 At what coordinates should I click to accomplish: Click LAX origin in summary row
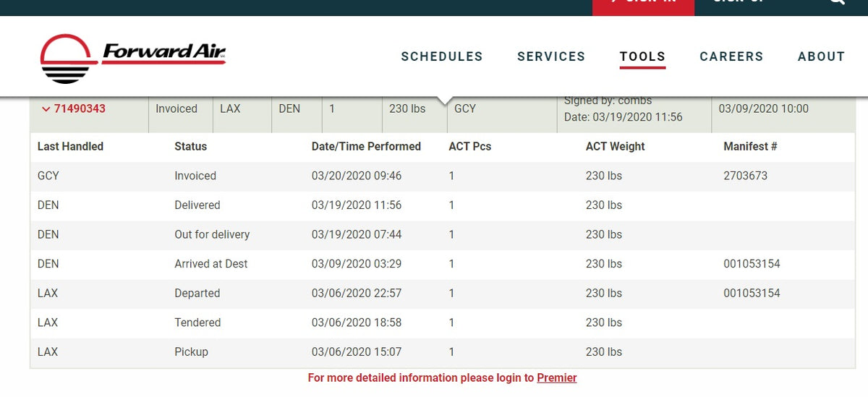click(x=230, y=108)
